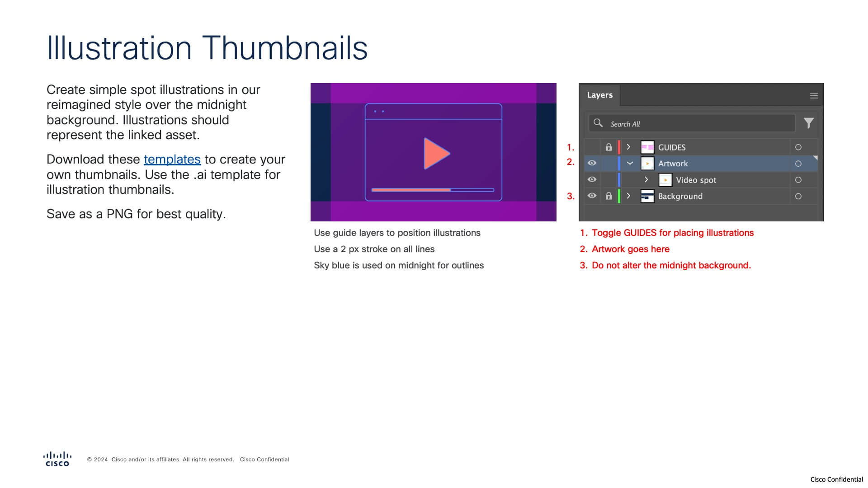Screen dimensions: 868x488
Task: Click the Background layer thumbnail icon
Action: [x=646, y=196]
